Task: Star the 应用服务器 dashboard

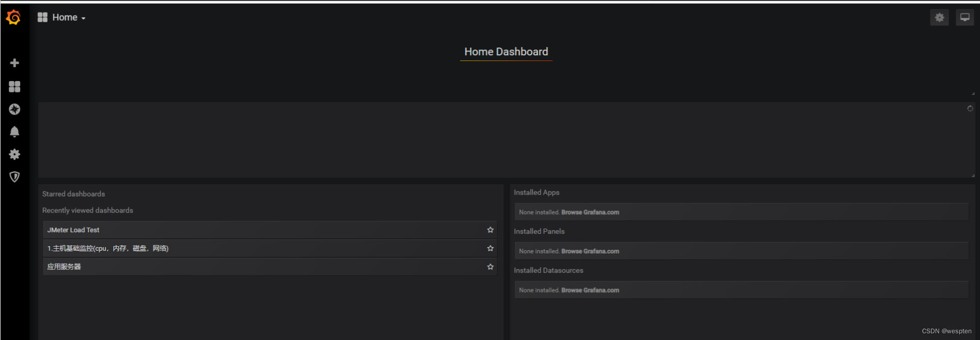Action: (x=490, y=267)
